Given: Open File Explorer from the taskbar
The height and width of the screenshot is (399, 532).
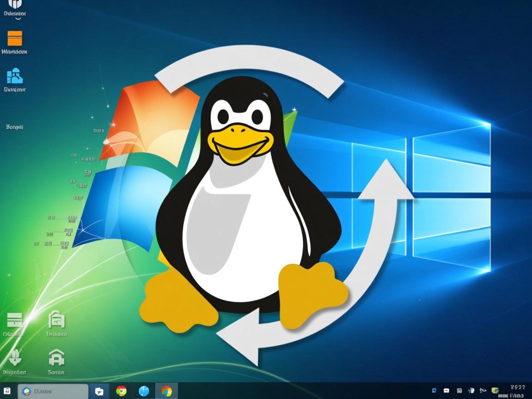Looking at the screenshot, I should click(x=99, y=391).
